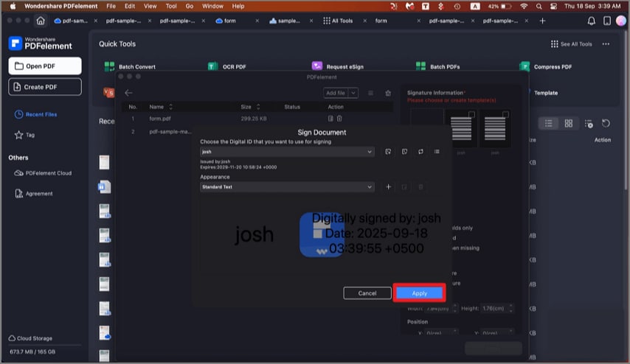This screenshot has width=630, height=364.
Task: Open Quick Tools more options ellipsis
Action: click(606, 44)
